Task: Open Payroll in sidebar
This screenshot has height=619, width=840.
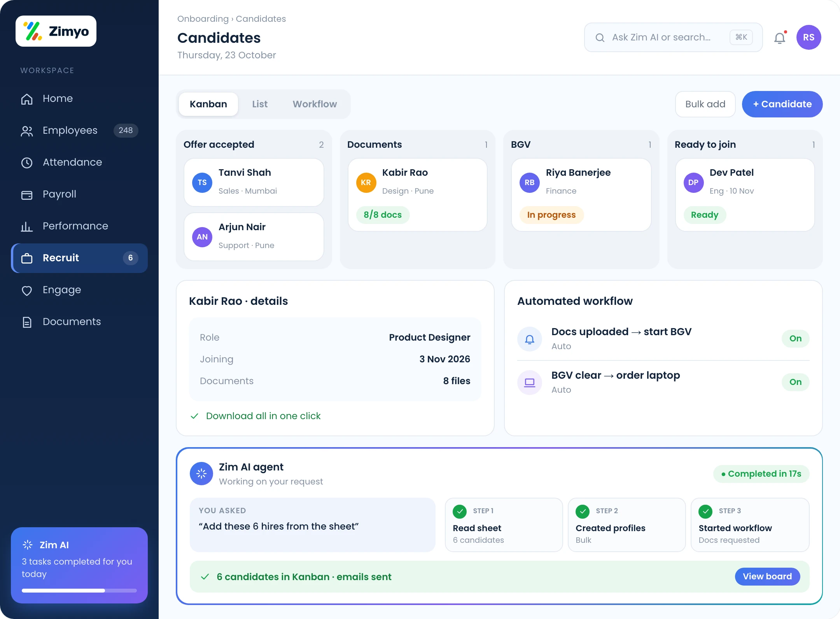Action: pos(79,194)
